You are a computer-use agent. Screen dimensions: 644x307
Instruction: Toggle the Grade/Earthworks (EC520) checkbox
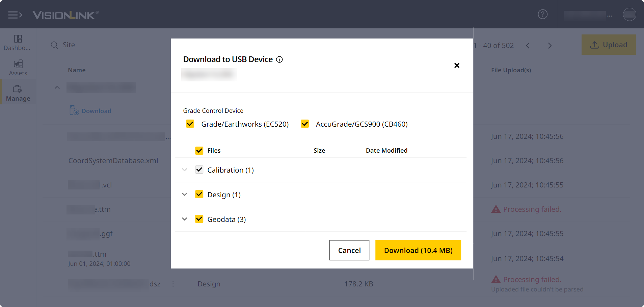[x=190, y=124]
